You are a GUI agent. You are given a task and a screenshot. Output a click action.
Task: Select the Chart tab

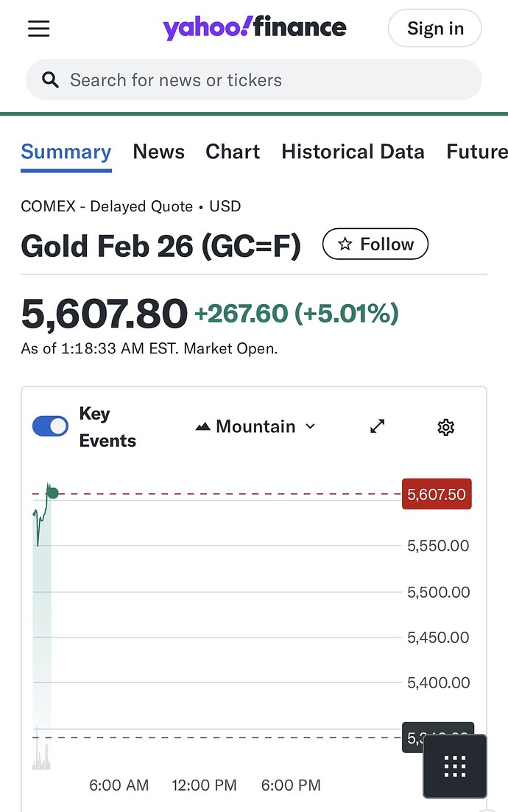tap(233, 152)
